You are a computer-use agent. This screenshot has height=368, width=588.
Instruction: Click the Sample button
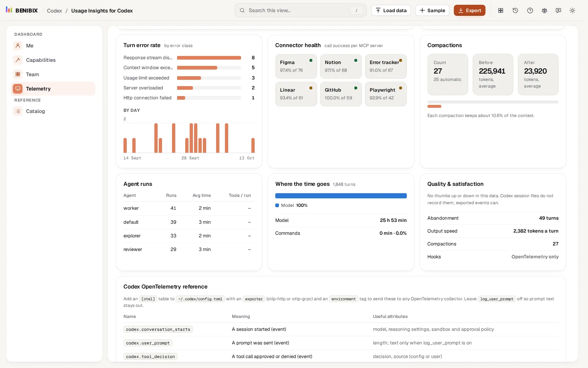432,10
